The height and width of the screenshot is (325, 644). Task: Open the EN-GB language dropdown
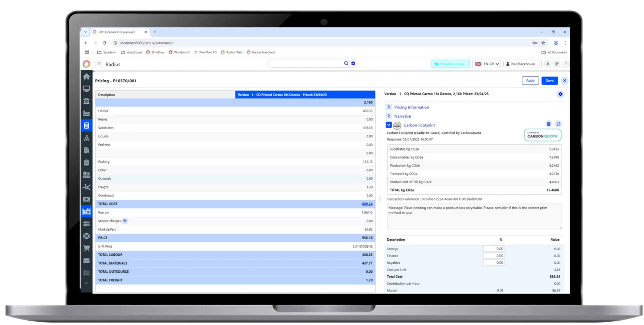[486, 64]
